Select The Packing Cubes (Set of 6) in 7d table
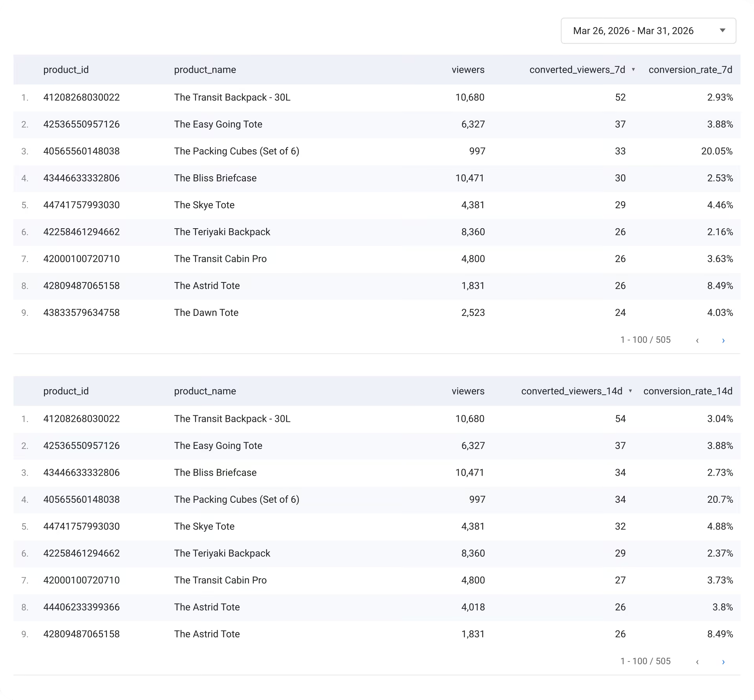The width and height of the screenshot is (754, 700). point(236,151)
